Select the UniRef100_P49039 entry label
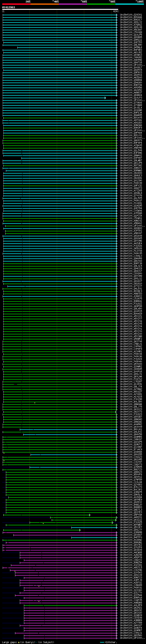 coord(131,183)
